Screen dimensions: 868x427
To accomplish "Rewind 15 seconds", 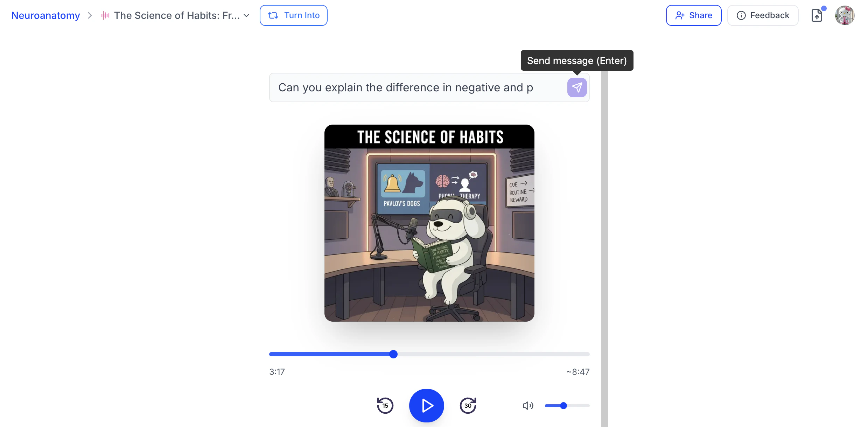I will coord(385,406).
